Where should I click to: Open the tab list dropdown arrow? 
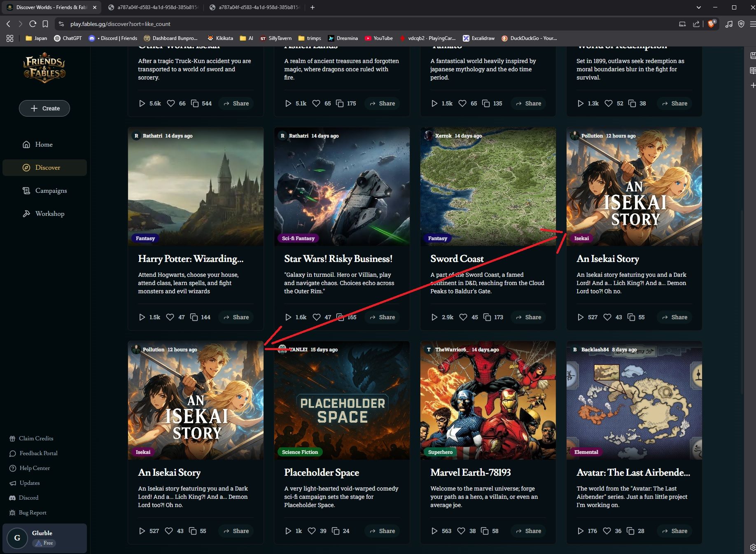699,7
